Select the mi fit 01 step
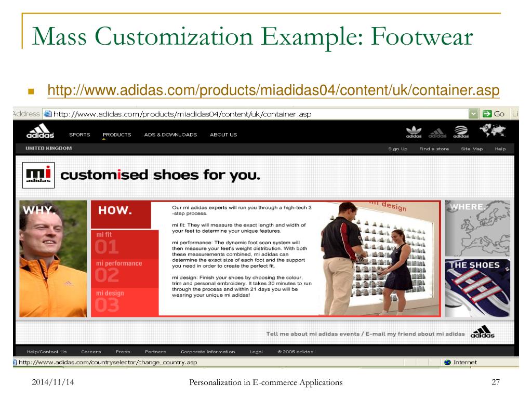This screenshot has height=399, width=532. 125,244
